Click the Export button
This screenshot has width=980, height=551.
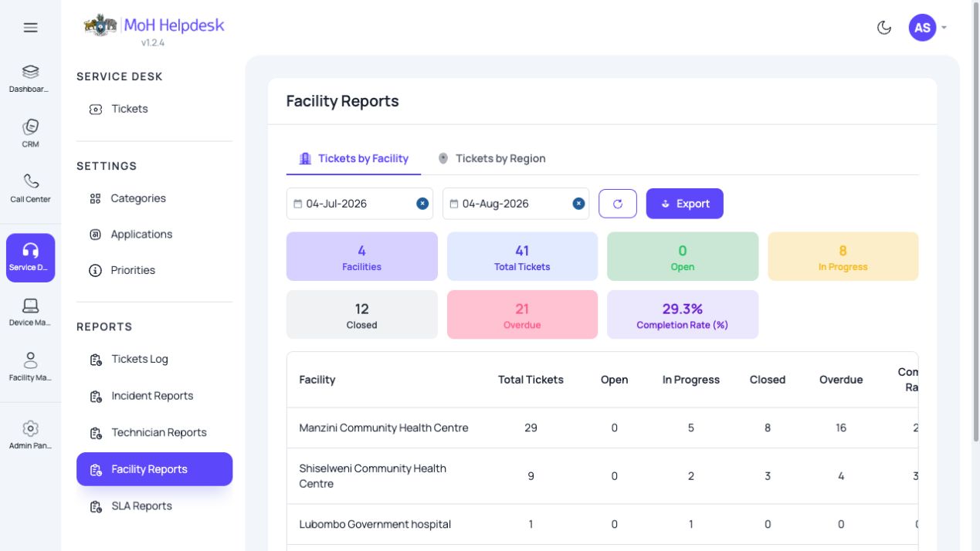tap(685, 204)
